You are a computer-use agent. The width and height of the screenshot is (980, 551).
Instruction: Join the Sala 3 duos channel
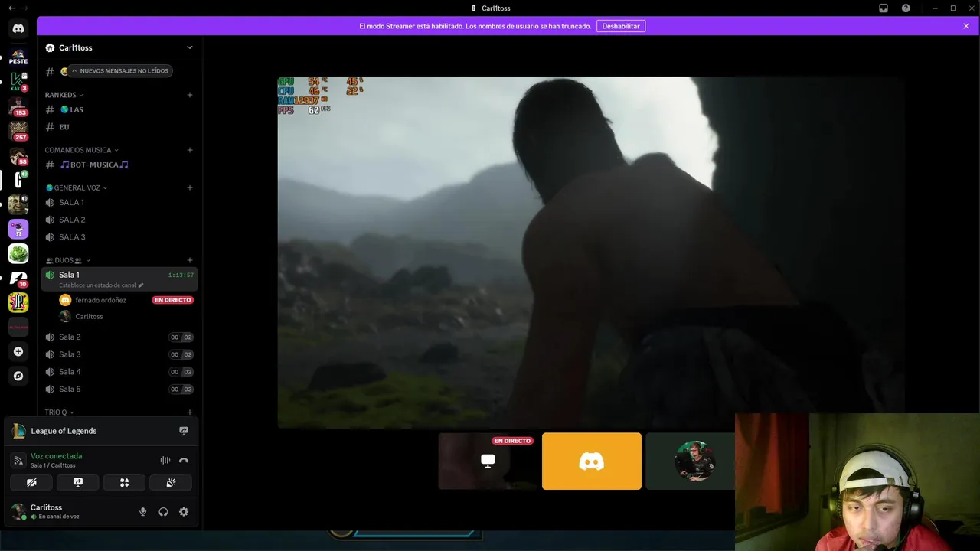(x=119, y=354)
